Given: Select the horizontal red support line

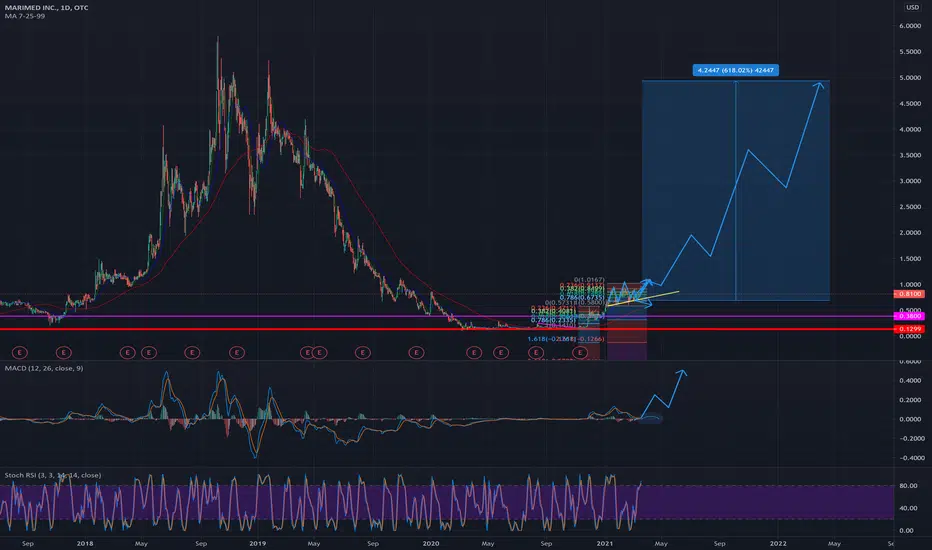Looking at the screenshot, I should click(446, 329).
